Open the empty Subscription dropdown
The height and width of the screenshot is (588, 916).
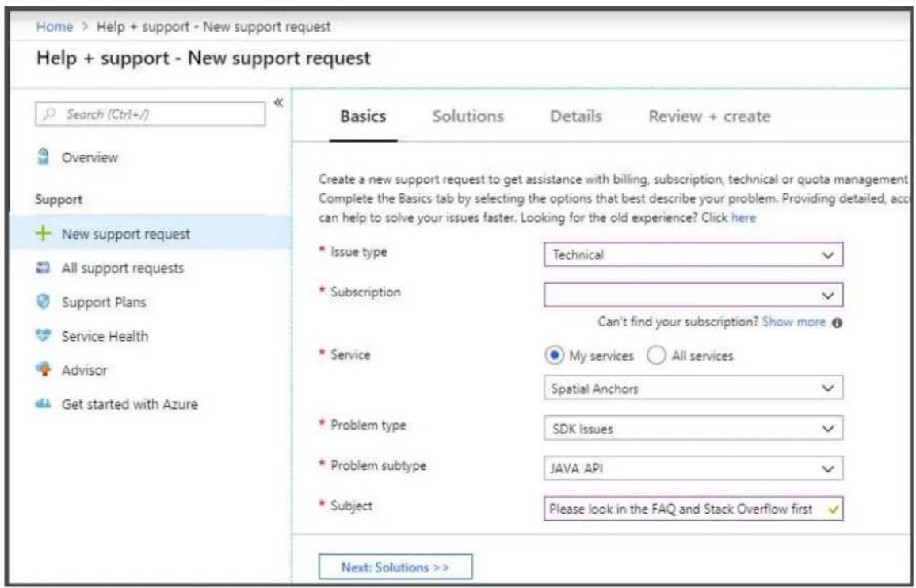pos(693,295)
